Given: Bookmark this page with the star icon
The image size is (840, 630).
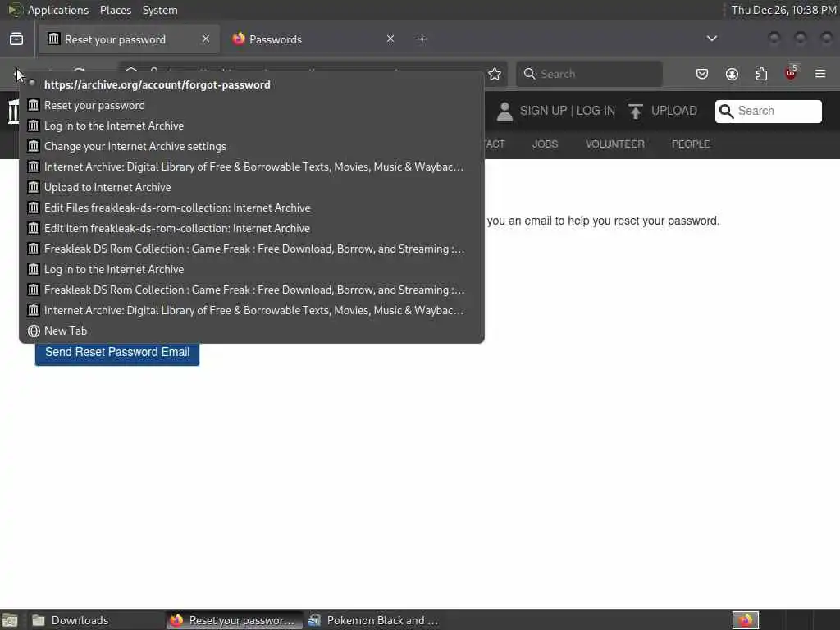Looking at the screenshot, I should [495, 74].
